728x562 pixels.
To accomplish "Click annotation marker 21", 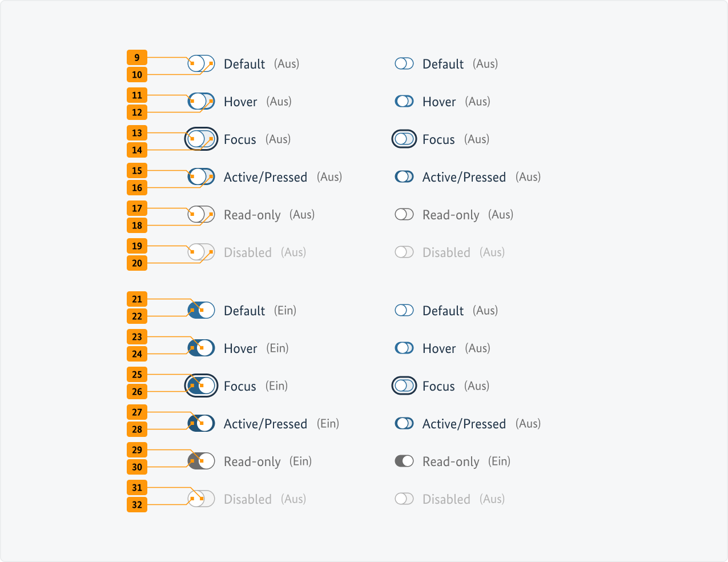I will 136,299.
